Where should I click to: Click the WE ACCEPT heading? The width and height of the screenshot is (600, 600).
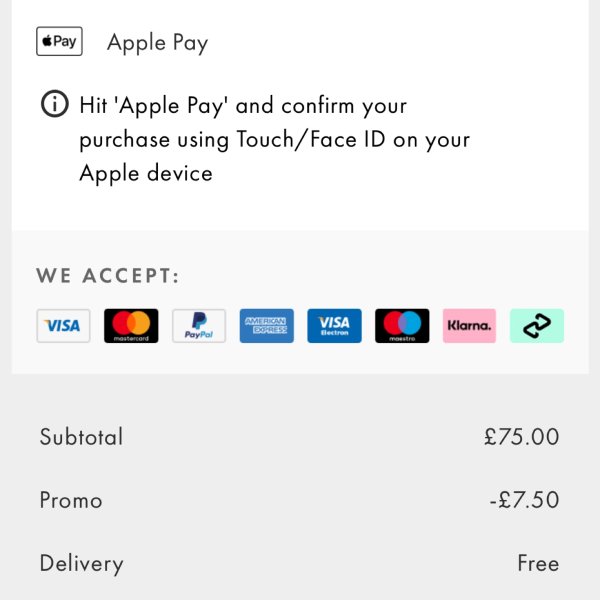[x=108, y=276]
